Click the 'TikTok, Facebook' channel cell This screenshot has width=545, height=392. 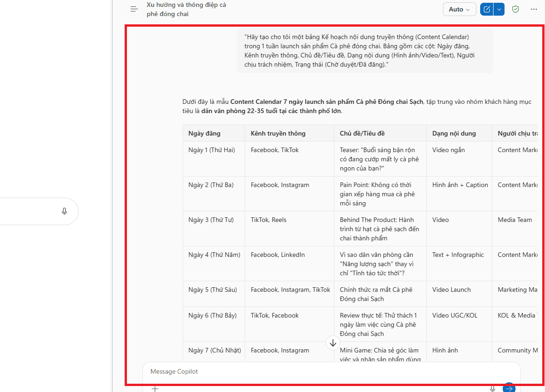tap(290, 324)
